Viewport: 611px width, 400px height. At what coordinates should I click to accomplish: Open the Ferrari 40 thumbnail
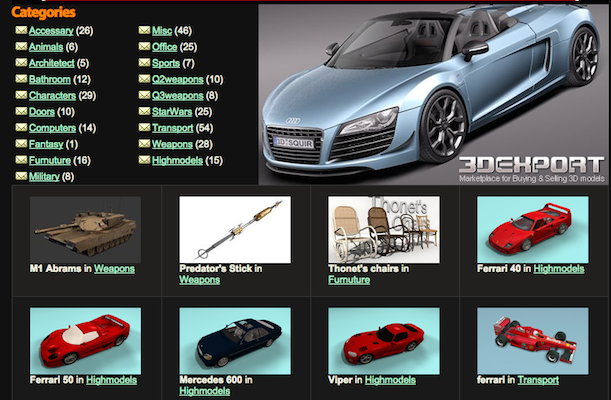click(x=533, y=230)
